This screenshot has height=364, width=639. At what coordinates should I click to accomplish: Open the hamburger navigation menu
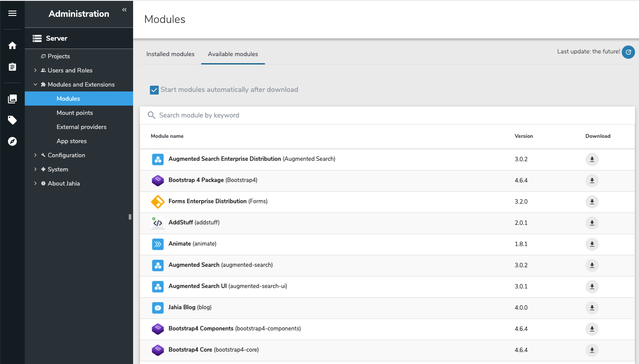pos(12,13)
